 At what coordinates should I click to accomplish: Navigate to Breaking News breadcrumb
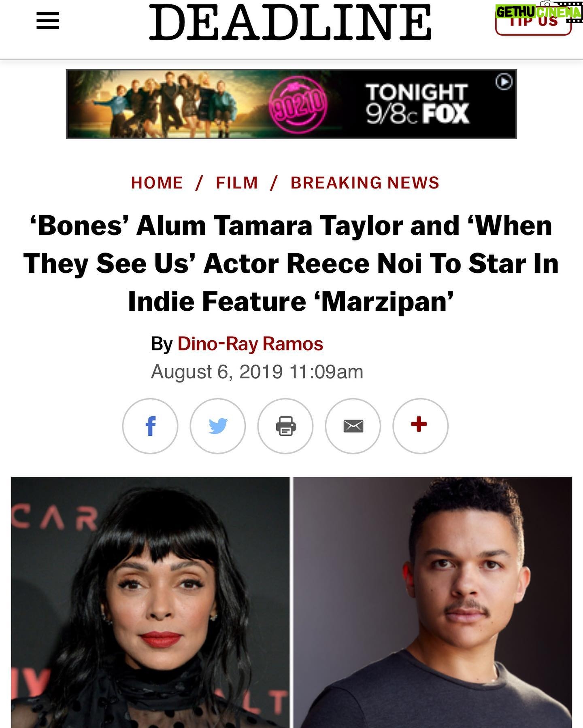pos(365,183)
